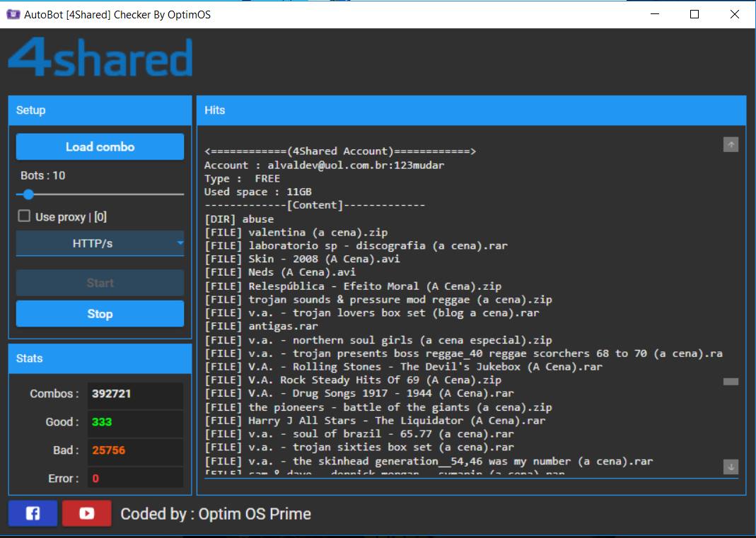The height and width of the screenshot is (538, 756).
Task: Click the AutoBot app icon in title bar
Action: click(x=13, y=14)
